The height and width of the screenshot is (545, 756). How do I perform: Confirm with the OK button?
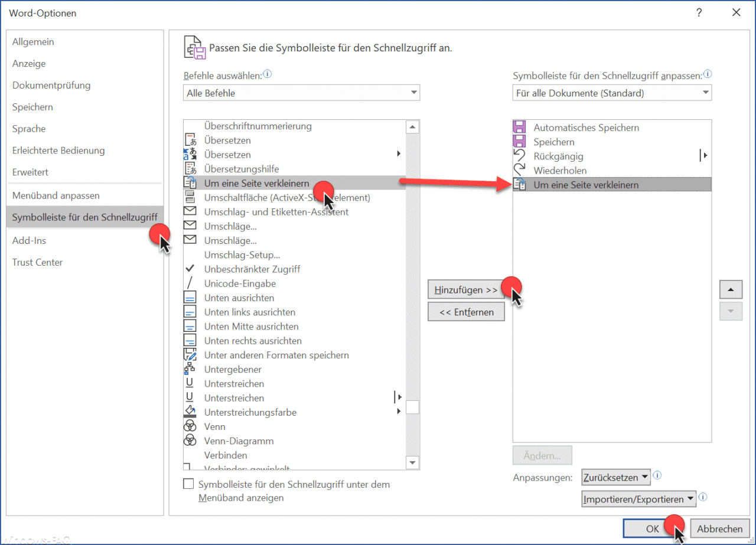[x=653, y=529]
